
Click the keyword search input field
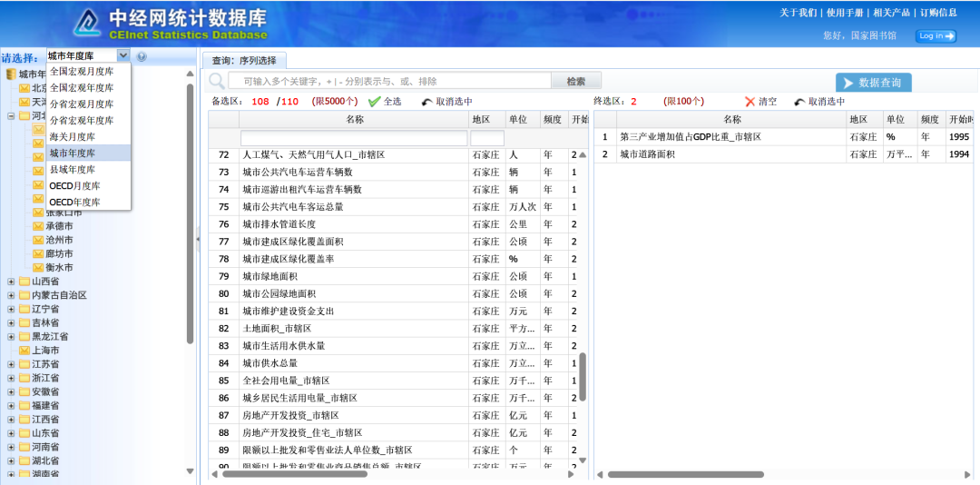(x=390, y=82)
